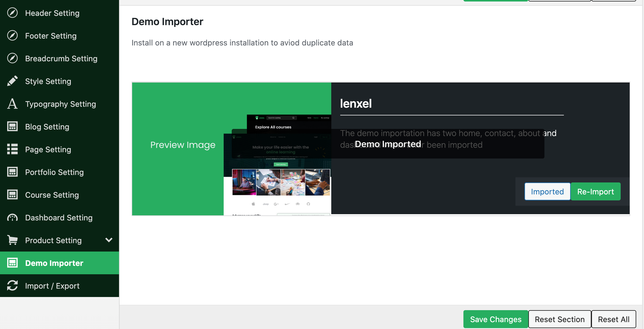Click the Style Setting pencil icon
The height and width of the screenshot is (329, 644).
[12, 81]
